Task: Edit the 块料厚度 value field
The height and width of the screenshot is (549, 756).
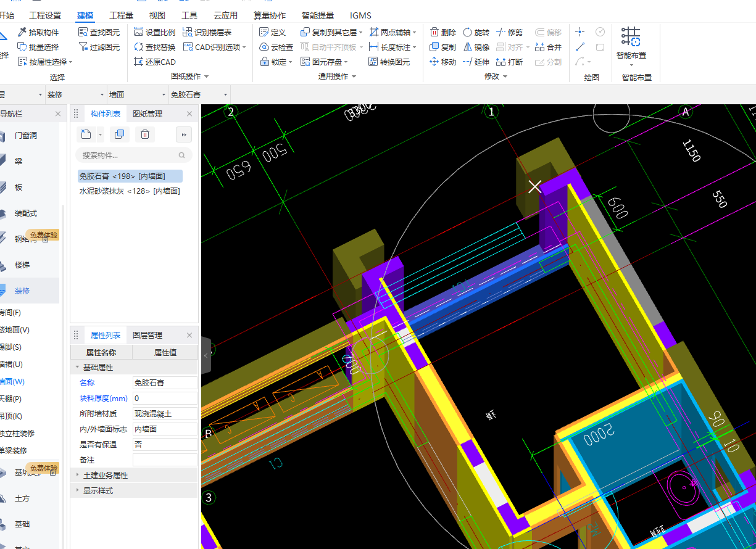Action: tap(165, 398)
